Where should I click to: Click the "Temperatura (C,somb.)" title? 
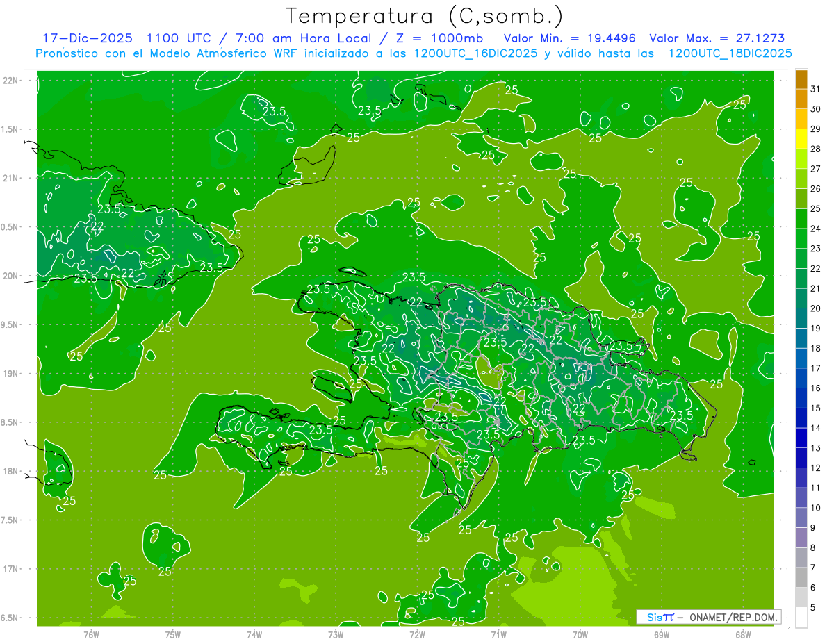(424, 16)
